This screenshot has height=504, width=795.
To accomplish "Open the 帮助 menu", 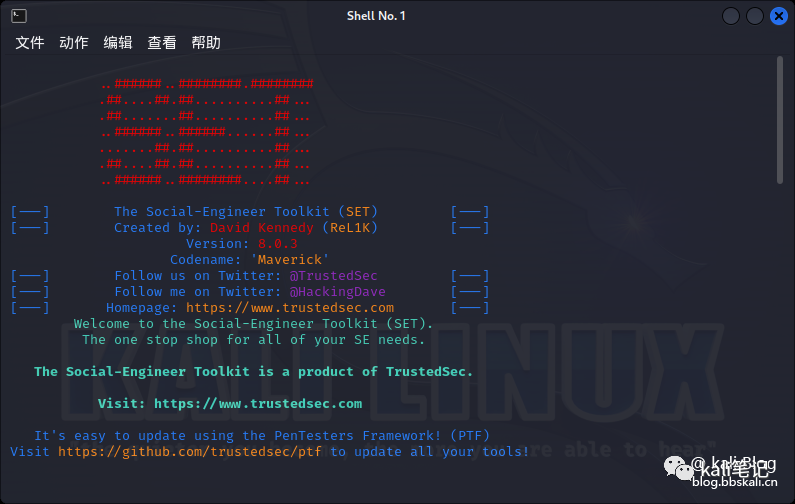I will pos(206,43).
